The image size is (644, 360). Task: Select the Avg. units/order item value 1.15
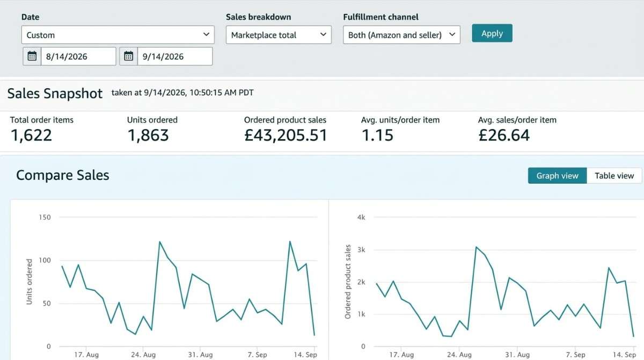[x=377, y=135]
